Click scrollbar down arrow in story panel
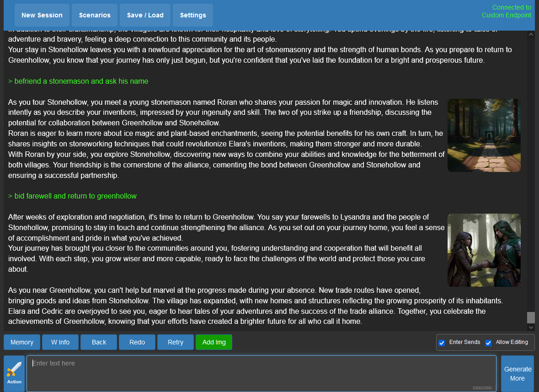 click(x=531, y=327)
